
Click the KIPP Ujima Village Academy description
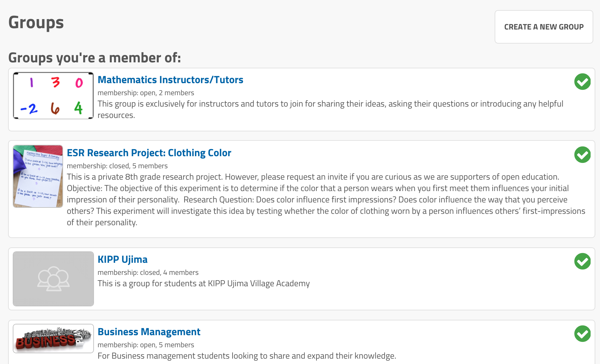[x=204, y=284]
